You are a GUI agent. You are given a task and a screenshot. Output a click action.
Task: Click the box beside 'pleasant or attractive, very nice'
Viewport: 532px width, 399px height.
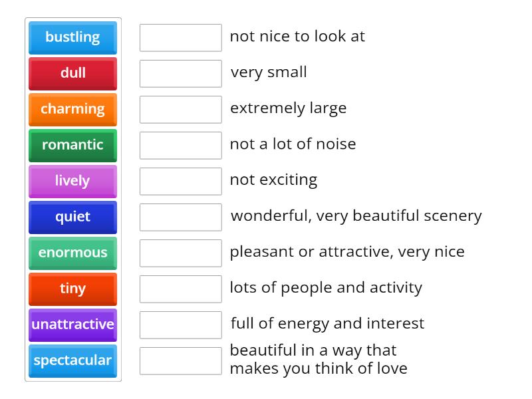pos(181,253)
